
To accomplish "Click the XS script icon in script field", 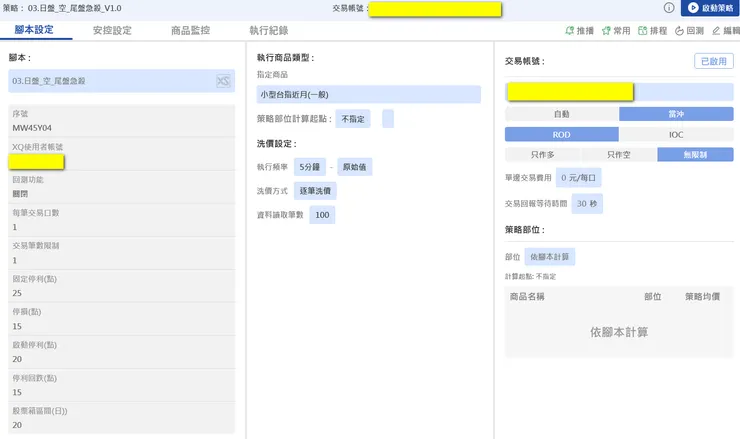I will 223,81.
